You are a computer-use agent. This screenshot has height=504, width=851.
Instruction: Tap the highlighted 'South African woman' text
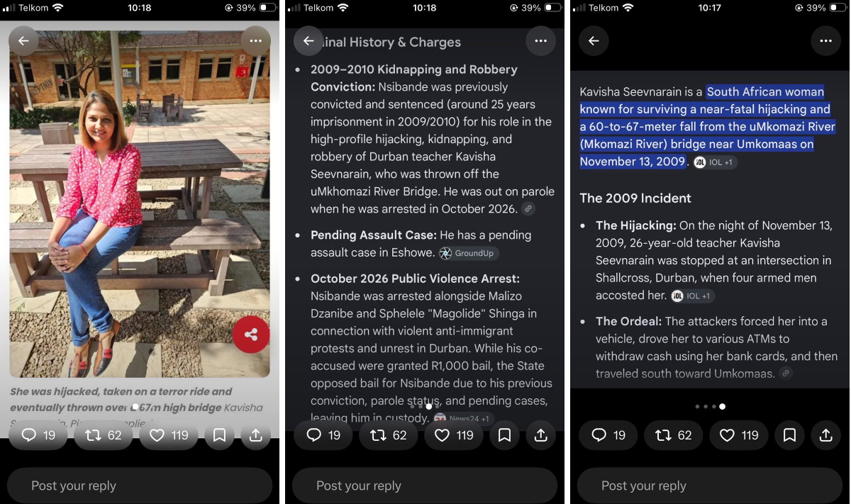tap(765, 91)
